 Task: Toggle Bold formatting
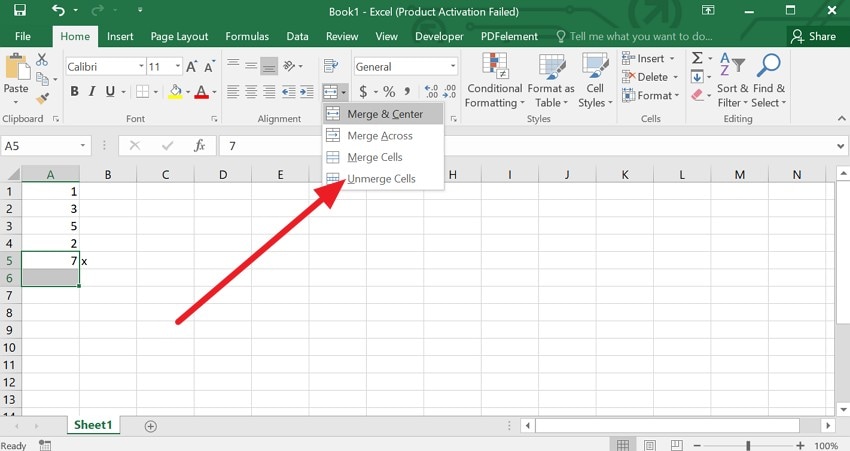(74, 92)
